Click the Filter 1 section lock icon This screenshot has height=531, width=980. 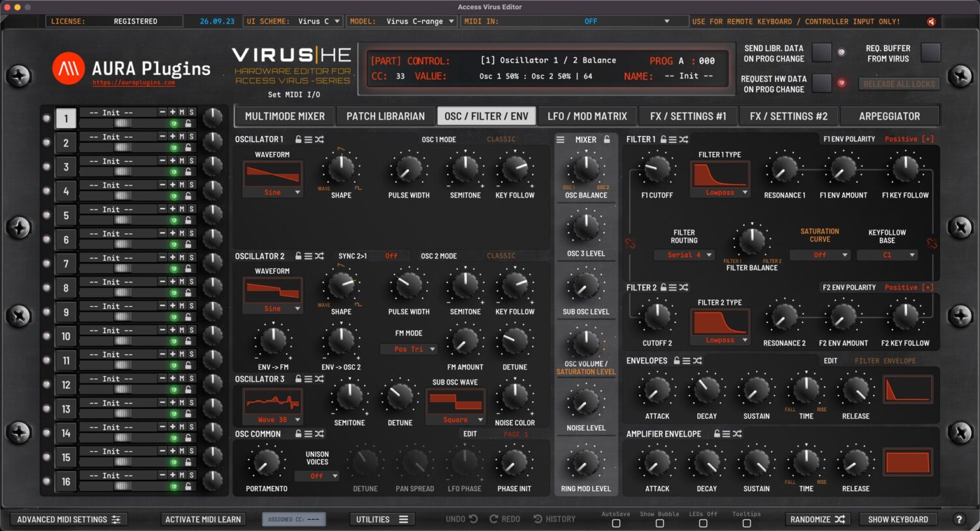point(663,139)
